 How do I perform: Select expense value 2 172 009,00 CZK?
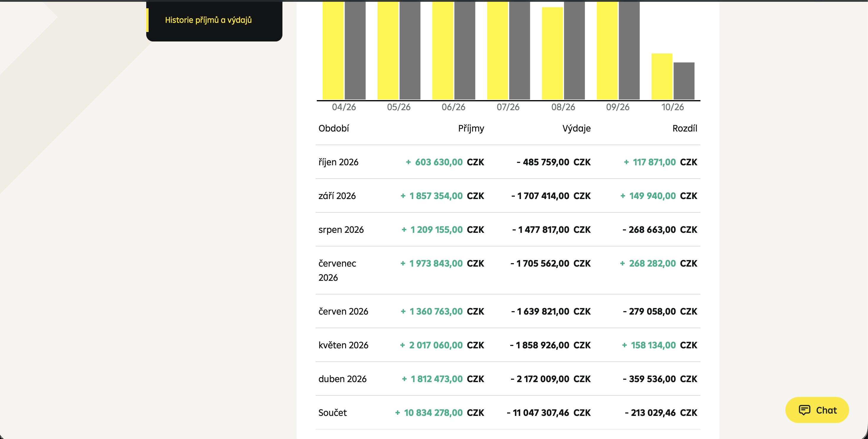tap(551, 379)
